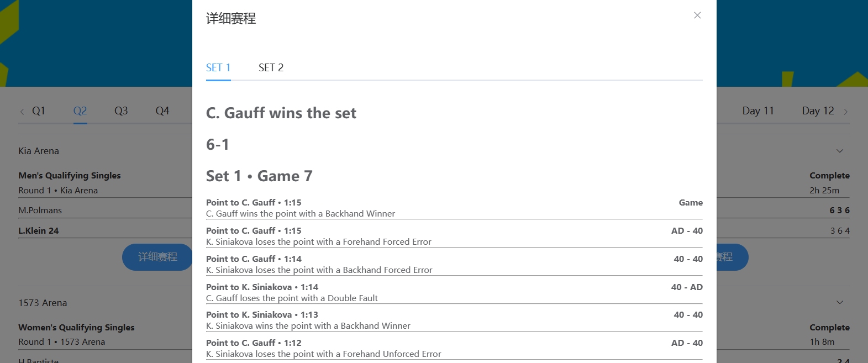Click next arrow after Day 12
Viewport: 868px width, 363px height.
[845, 112]
